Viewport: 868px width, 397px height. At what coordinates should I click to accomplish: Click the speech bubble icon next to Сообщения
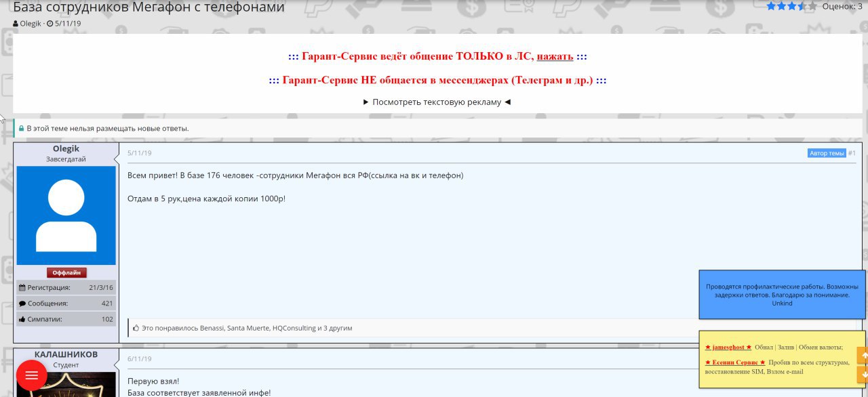[22, 304]
